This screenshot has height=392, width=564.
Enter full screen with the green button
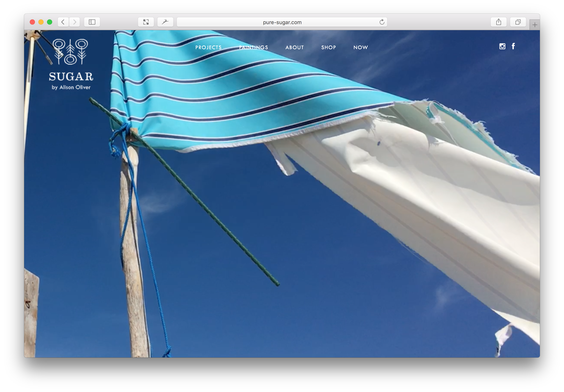[50, 22]
